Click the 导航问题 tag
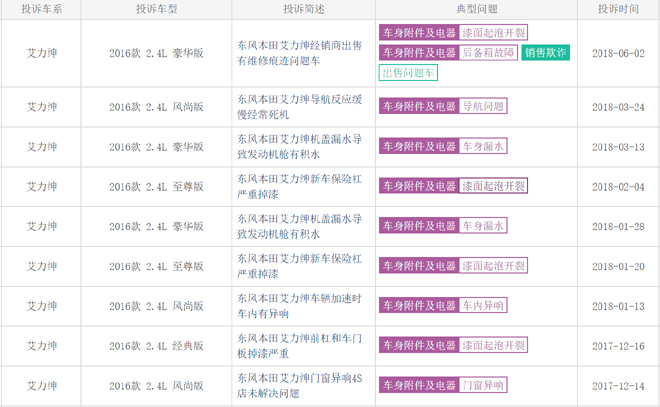The height and width of the screenshot is (407, 660). click(483, 106)
